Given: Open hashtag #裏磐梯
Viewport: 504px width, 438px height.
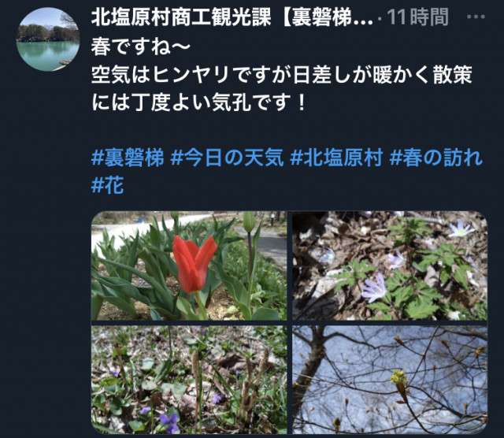Looking at the screenshot, I should click(128, 158).
